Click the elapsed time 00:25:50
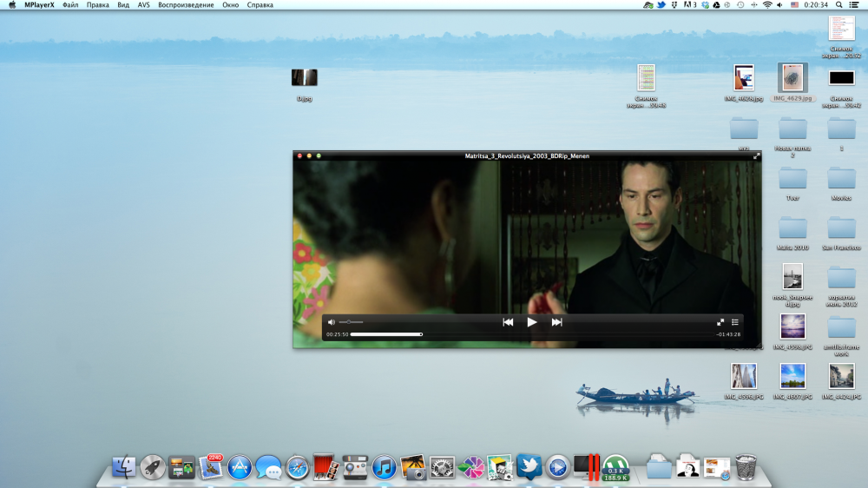This screenshot has height=488, width=868. (337, 334)
